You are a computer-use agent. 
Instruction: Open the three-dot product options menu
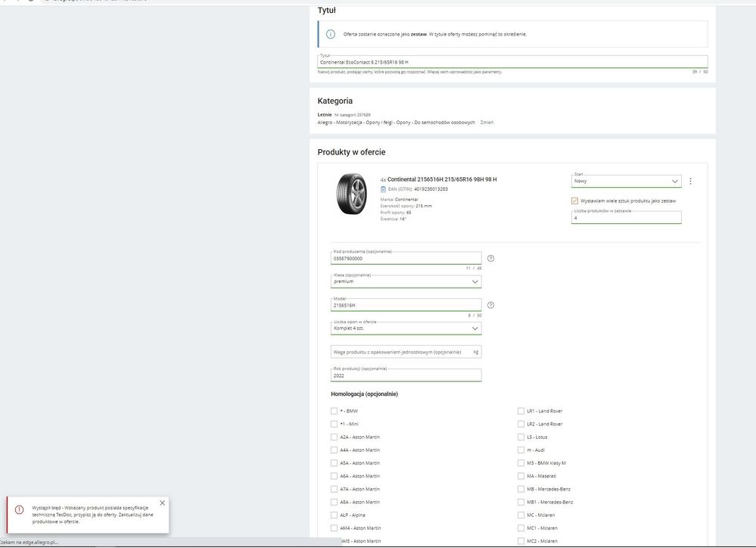pyautogui.click(x=690, y=181)
